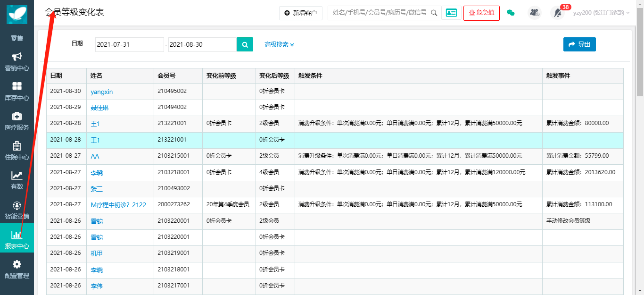Select member number 210495002
The height and width of the screenshot is (295, 644).
172,91
